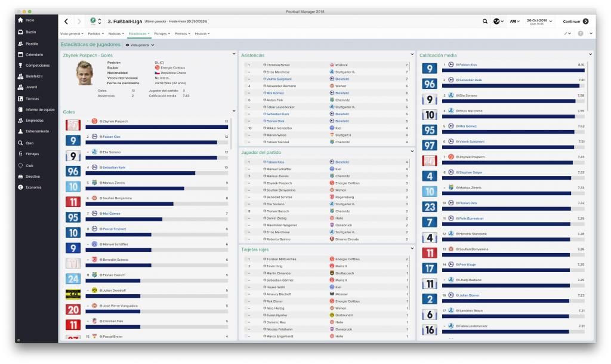
Task: Click Manuel Schäffler in Jugador del partido
Action: coord(279,169)
